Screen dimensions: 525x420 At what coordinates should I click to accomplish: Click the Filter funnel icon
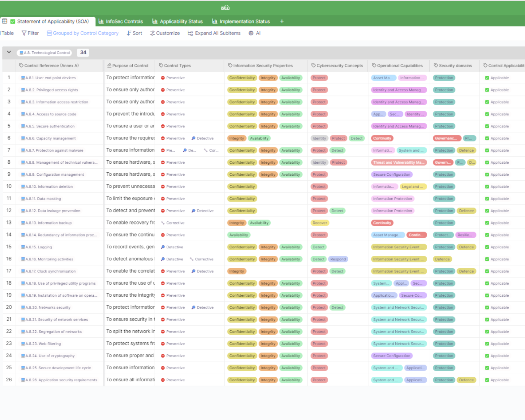(x=24, y=33)
